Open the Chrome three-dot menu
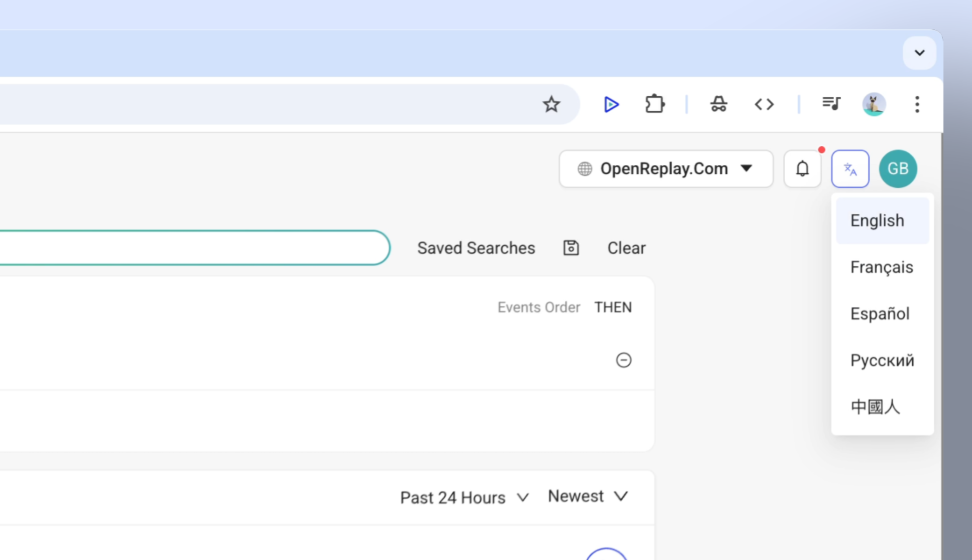 [917, 104]
